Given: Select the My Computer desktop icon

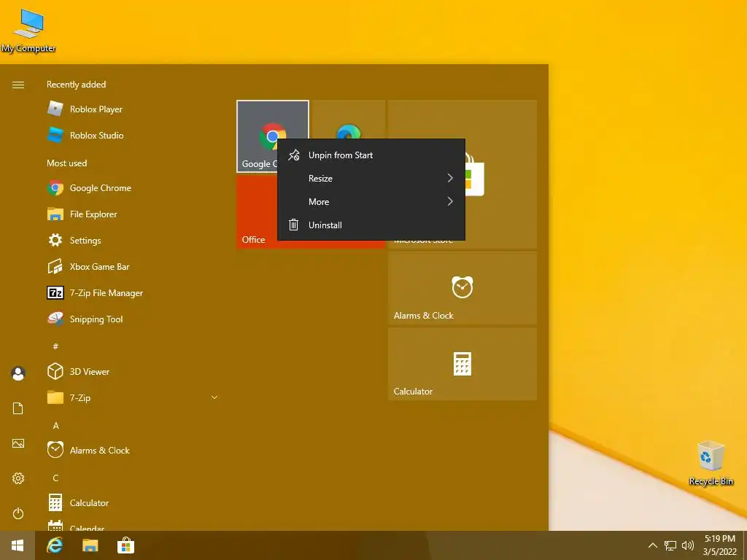Looking at the screenshot, I should point(28,31).
